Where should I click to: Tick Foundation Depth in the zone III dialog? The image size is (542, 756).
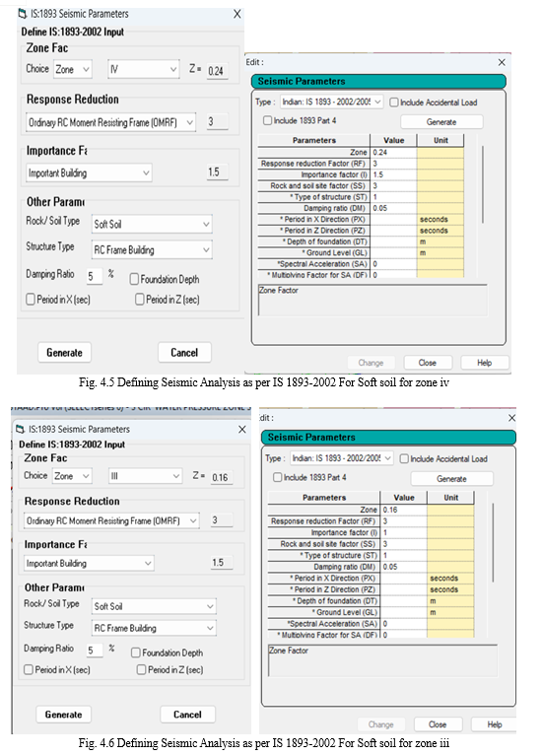(x=136, y=653)
